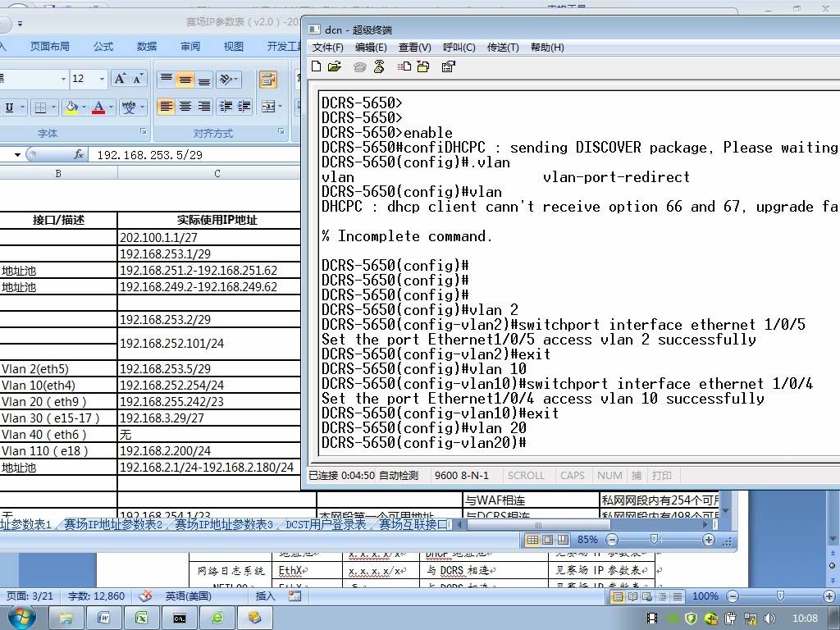Expand the Underline style dropdown arrow
Image resolution: width=840 pixels, height=630 pixels.
(22, 107)
